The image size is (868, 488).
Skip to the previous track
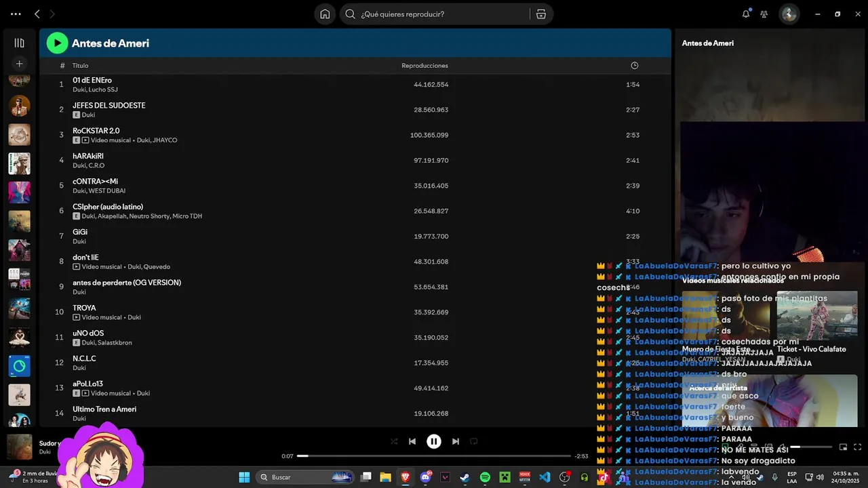click(x=412, y=441)
